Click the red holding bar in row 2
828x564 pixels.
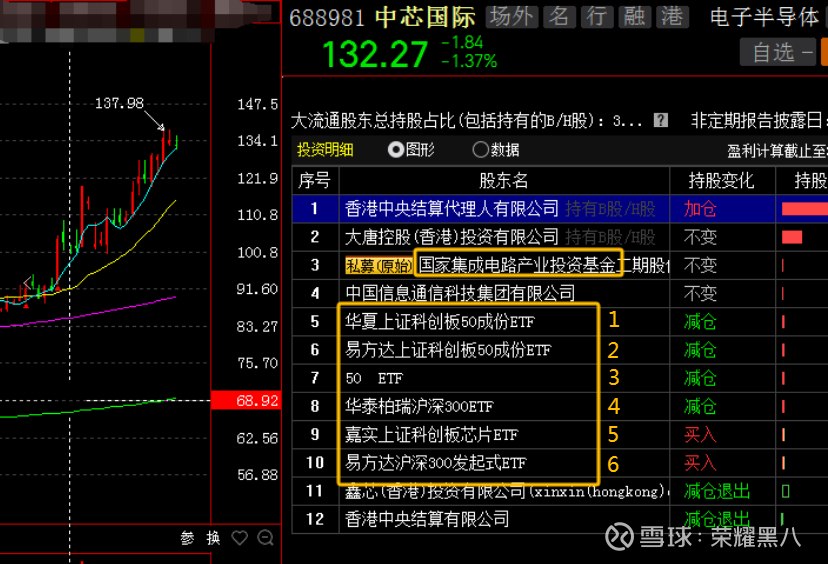pos(792,237)
